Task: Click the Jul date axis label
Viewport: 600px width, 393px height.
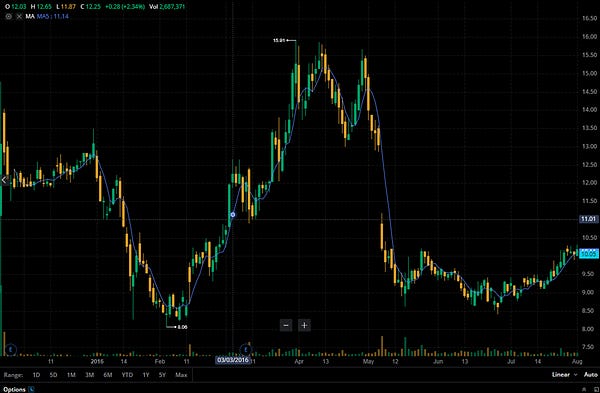Action: [511, 361]
